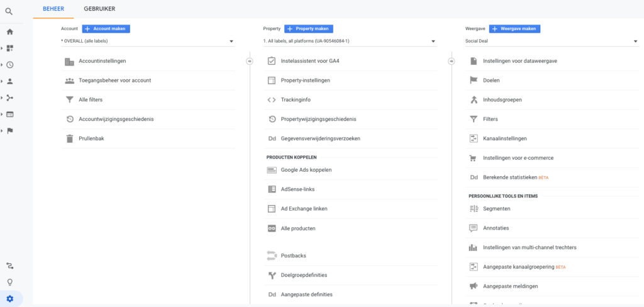Click the search magnifier icon in sidebar
Viewport: 644px width, 307px height.
(x=9, y=11)
